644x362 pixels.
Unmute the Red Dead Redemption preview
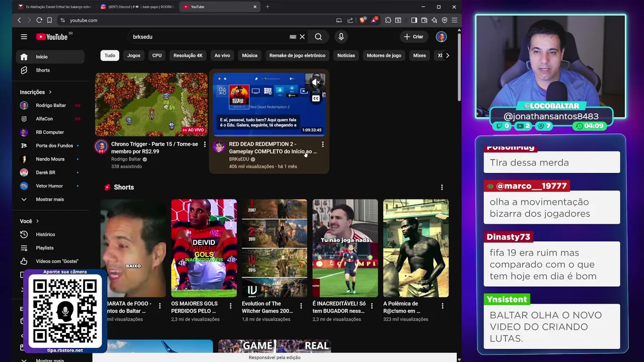(315, 82)
